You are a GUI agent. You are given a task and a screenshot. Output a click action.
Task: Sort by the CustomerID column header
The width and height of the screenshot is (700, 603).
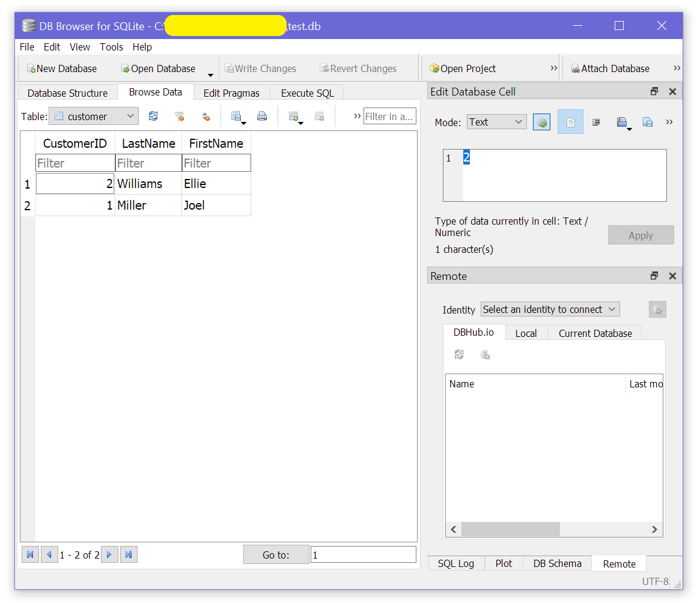tap(75, 144)
